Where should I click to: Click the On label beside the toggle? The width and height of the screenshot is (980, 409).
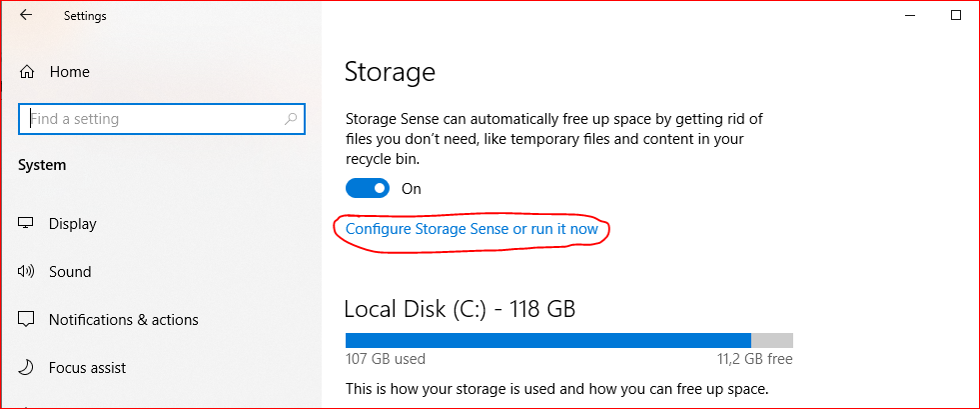(x=411, y=189)
